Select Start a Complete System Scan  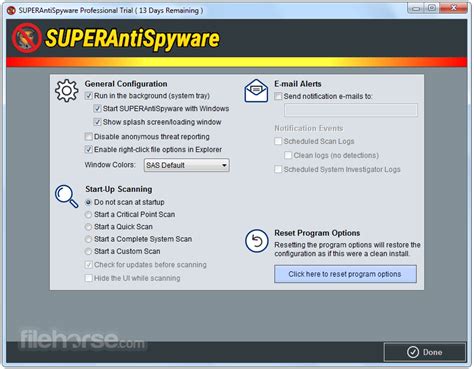click(88, 239)
